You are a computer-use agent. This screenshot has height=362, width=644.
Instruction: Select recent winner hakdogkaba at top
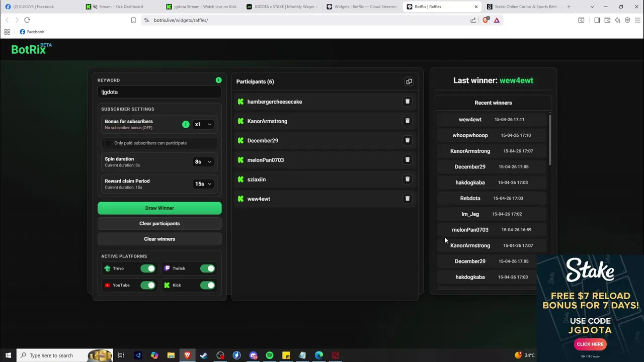coord(470,183)
